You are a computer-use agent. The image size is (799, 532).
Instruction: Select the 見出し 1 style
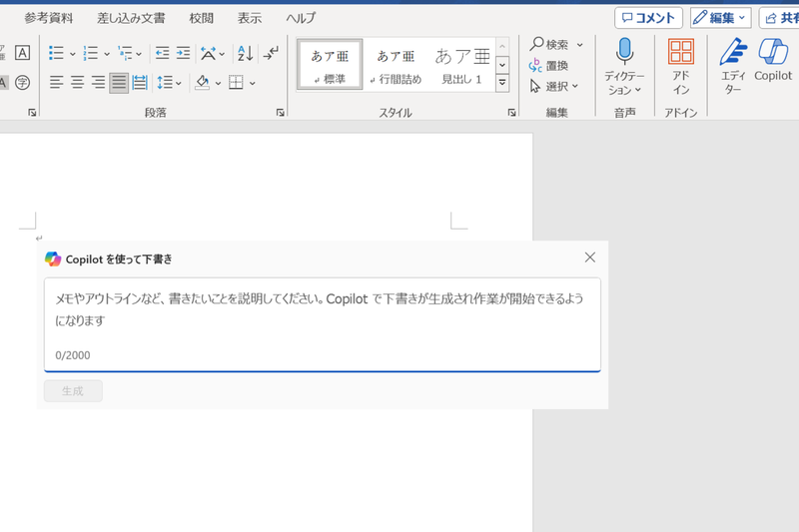461,65
